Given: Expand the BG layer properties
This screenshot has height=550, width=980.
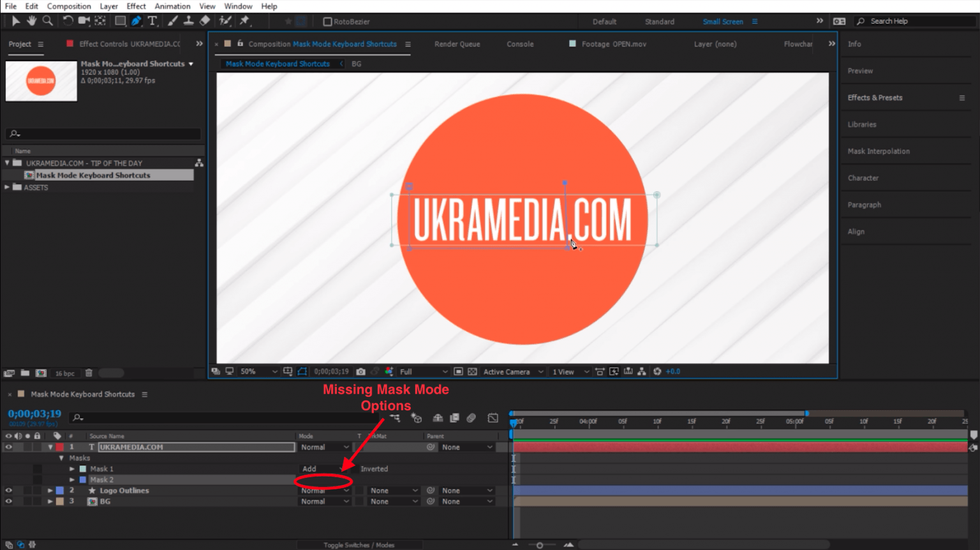Looking at the screenshot, I should click(50, 502).
